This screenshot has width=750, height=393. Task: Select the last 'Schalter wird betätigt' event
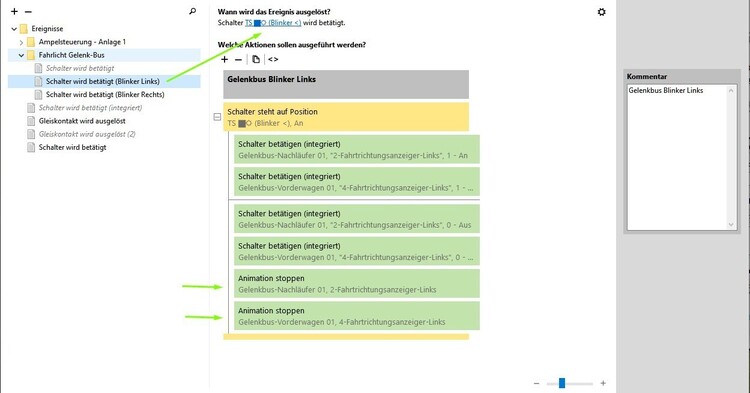(73, 147)
